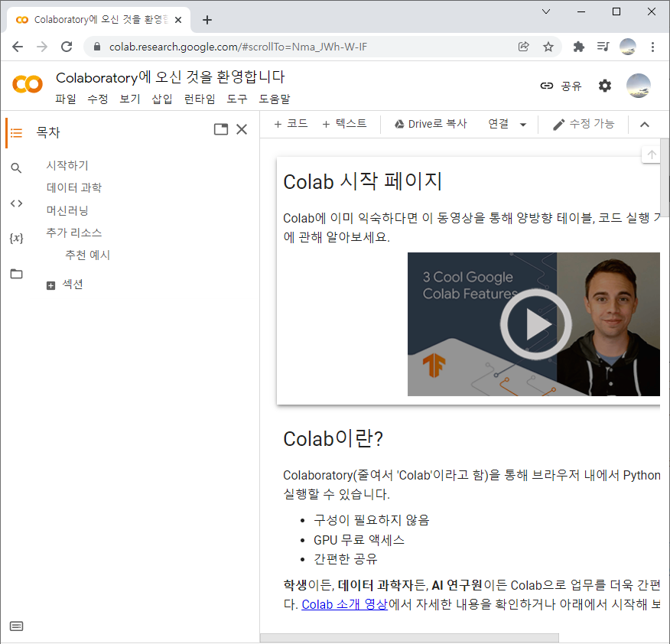The image size is (670, 644).
Task: Jump to 추천 예시 subsection
Action: [88, 255]
